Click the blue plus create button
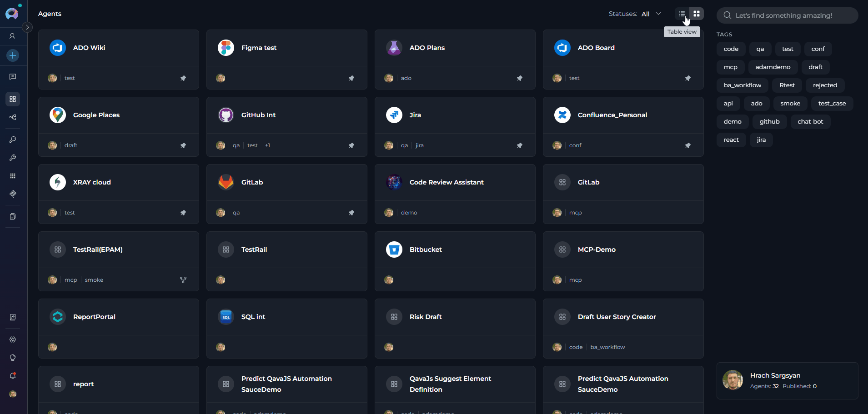868x414 pixels. (13, 55)
